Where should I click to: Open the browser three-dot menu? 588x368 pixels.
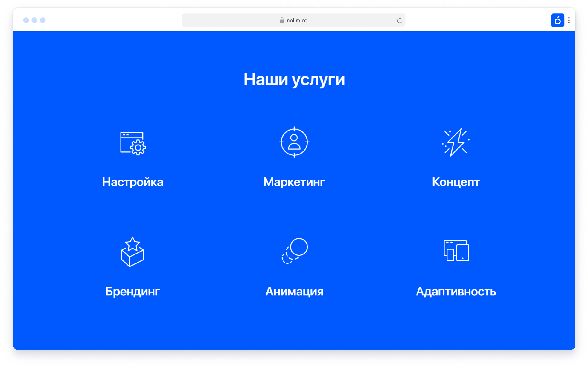click(569, 20)
